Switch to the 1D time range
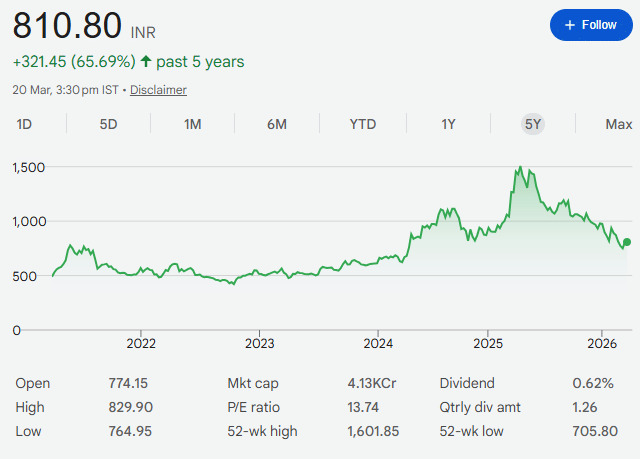640x459 pixels. point(24,124)
